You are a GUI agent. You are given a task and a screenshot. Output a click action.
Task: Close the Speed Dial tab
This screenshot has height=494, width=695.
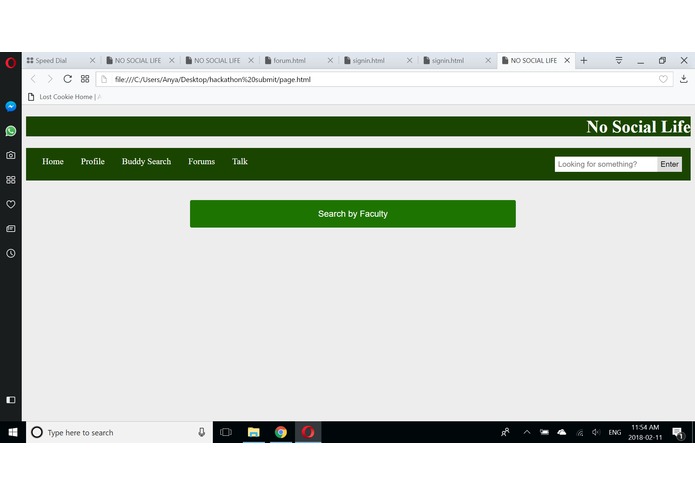[92, 60]
